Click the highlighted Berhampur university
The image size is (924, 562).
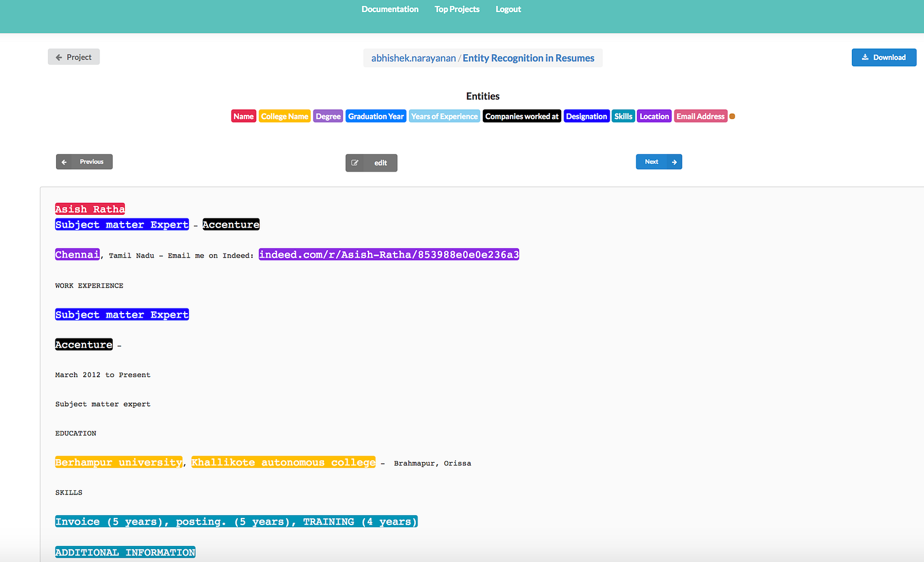(119, 462)
